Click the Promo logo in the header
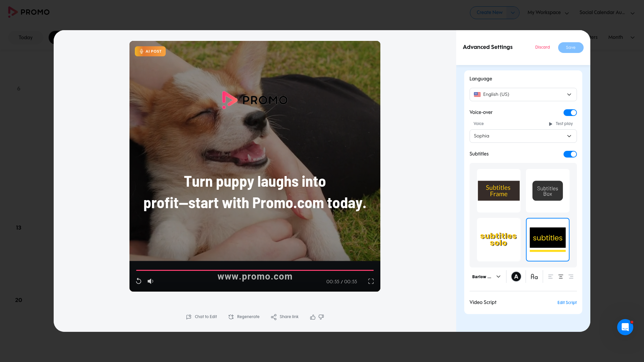Screen dimensions: 644x362 pos(29,12)
